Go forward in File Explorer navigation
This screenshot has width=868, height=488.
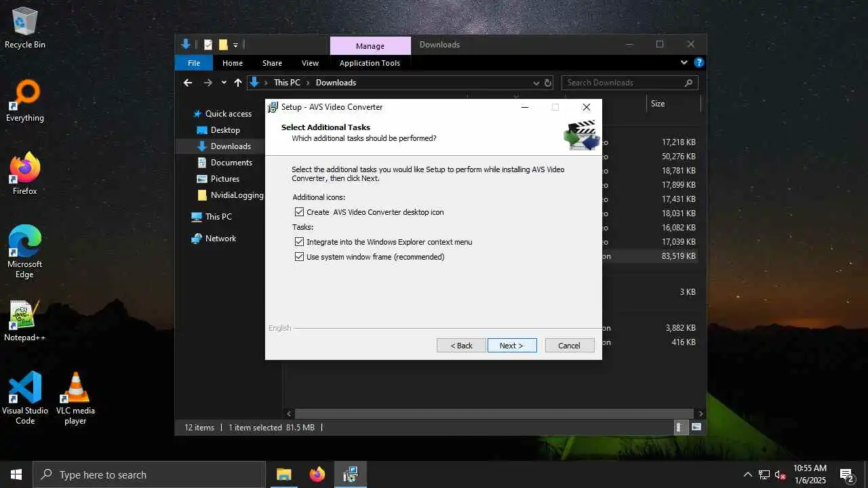(208, 83)
